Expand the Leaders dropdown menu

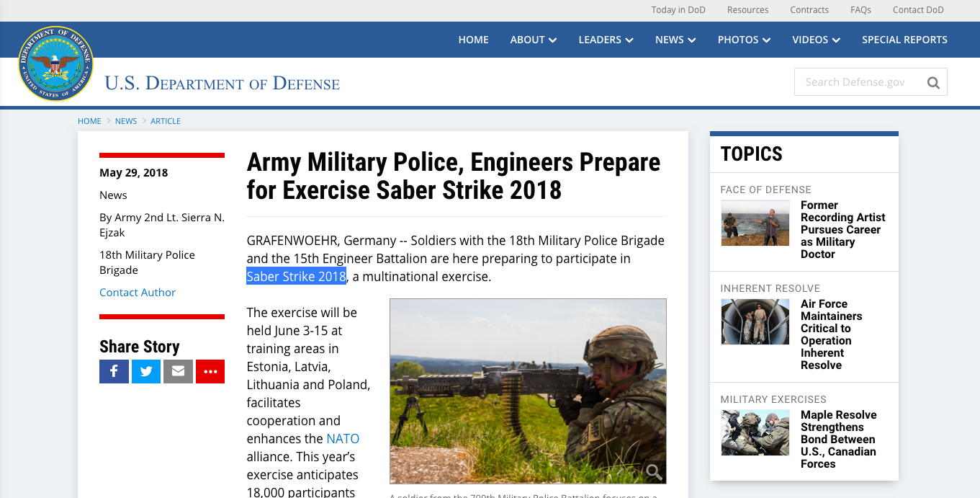606,40
